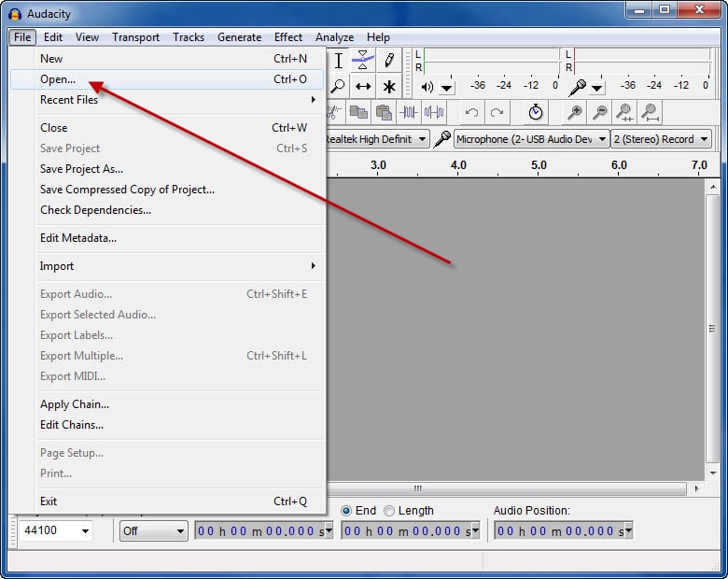Open the Transport menu
728x579 pixels.
135,37
